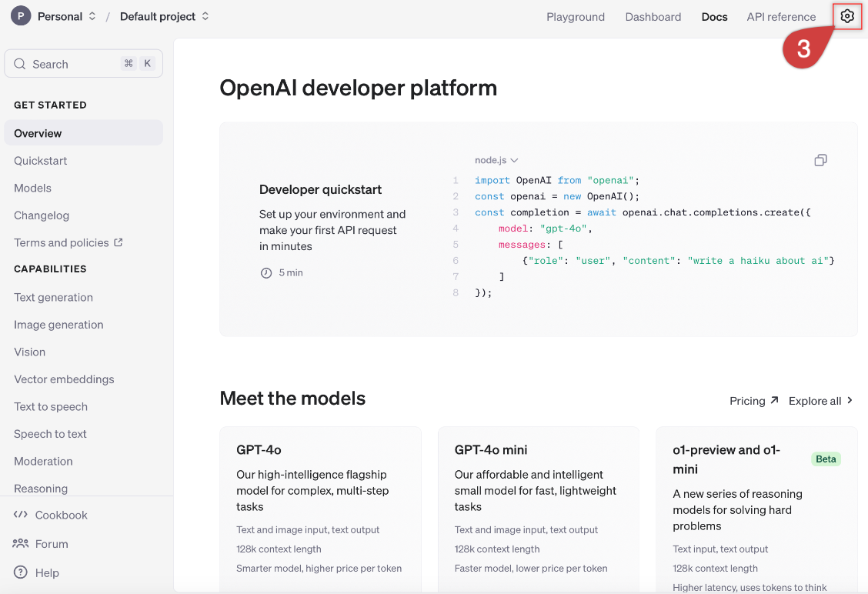Click the 'Meet the models' heading
This screenshot has width=868, height=594.
click(x=292, y=398)
